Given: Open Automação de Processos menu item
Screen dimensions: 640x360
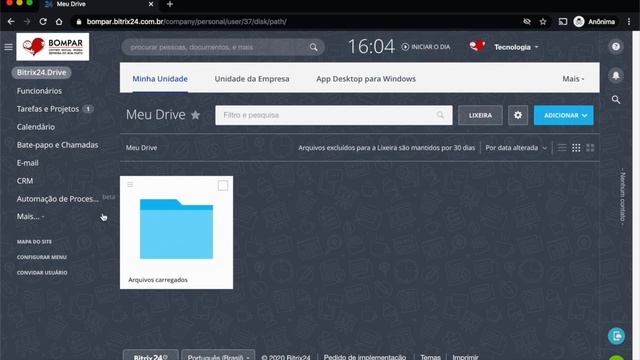Looking at the screenshot, I should click(x=58, y=199).
